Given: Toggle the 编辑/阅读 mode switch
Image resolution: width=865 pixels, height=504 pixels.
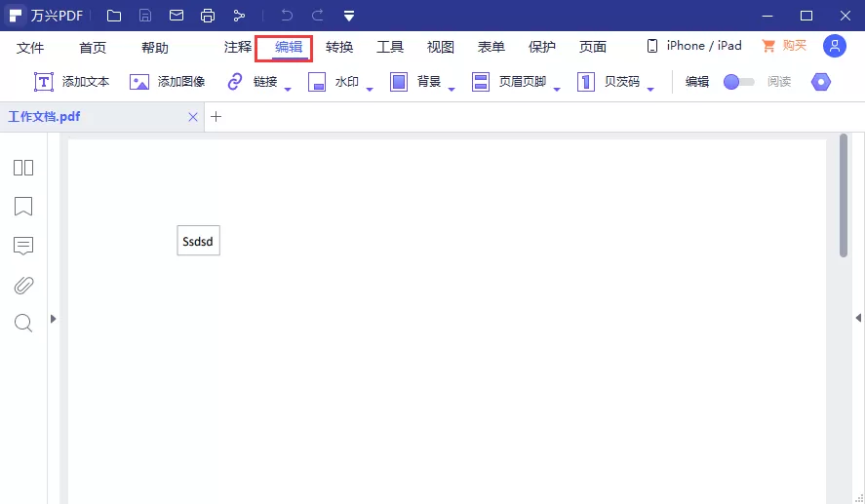Looking at the screenshot, I should coord(738,82).
